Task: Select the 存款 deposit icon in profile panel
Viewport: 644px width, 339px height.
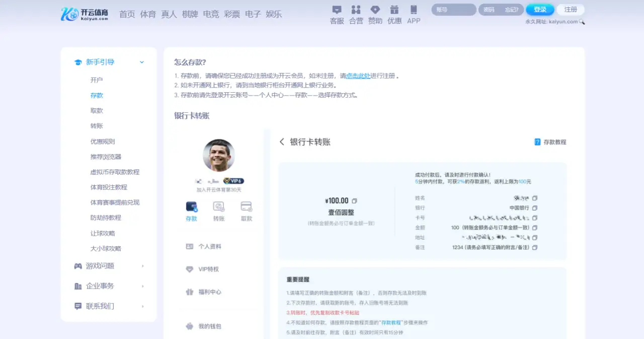Action: [x=191, y=208]
